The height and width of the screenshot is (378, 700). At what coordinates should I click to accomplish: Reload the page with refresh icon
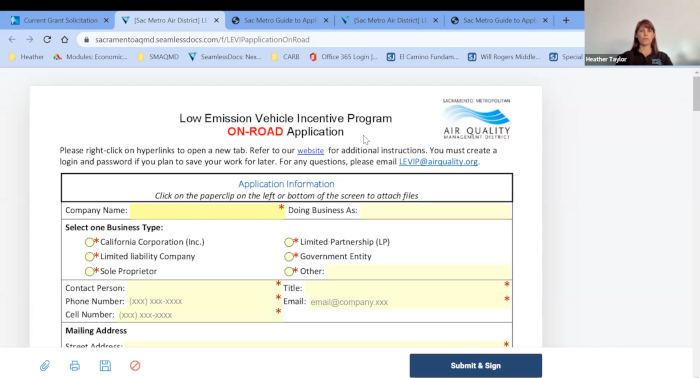[x=47, y=39]
